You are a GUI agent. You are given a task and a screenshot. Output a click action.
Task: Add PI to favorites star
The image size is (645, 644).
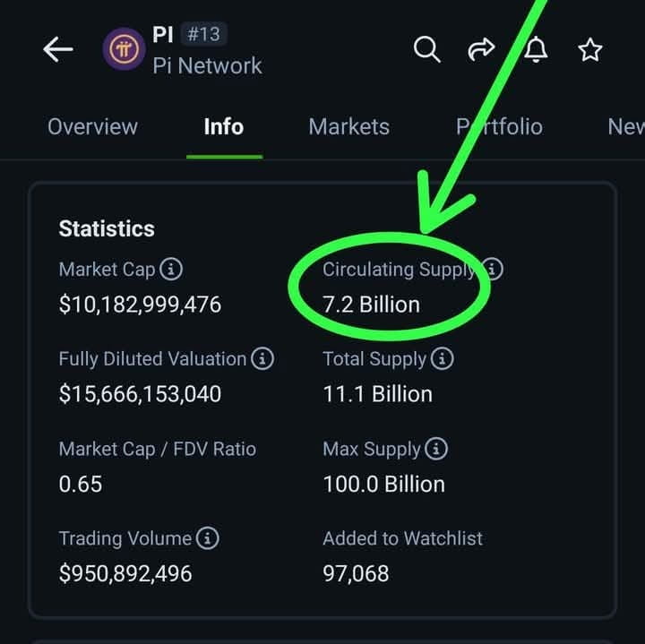(x=590, y=49)
